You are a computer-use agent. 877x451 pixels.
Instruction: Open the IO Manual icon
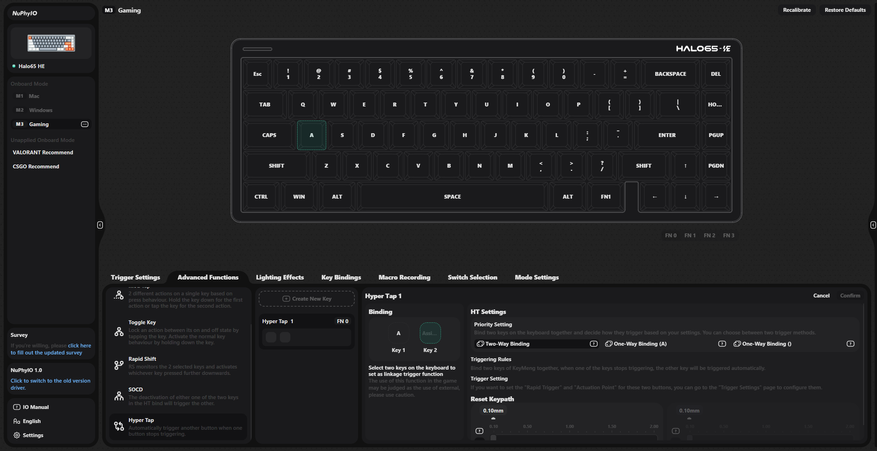click(x=16, y=407)
